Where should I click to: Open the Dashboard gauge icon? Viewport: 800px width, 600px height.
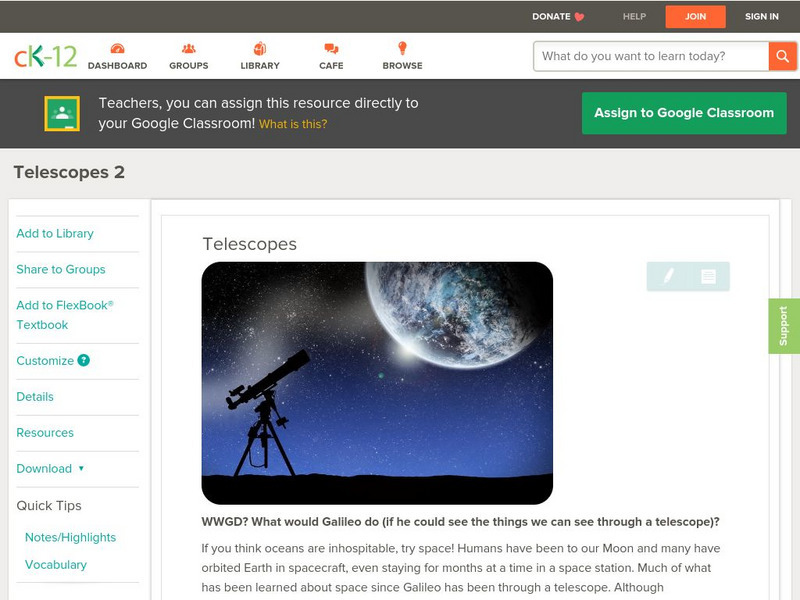coord(117,49)
